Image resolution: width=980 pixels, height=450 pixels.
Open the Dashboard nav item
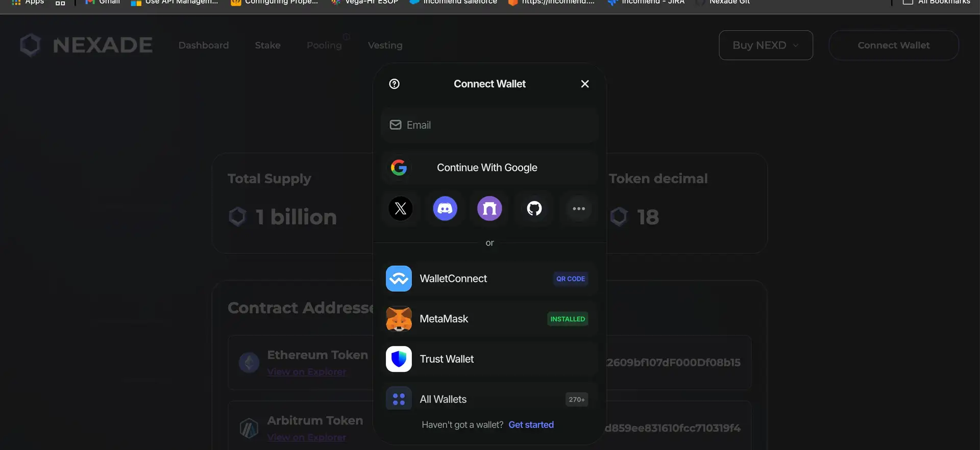coord(204,45)
